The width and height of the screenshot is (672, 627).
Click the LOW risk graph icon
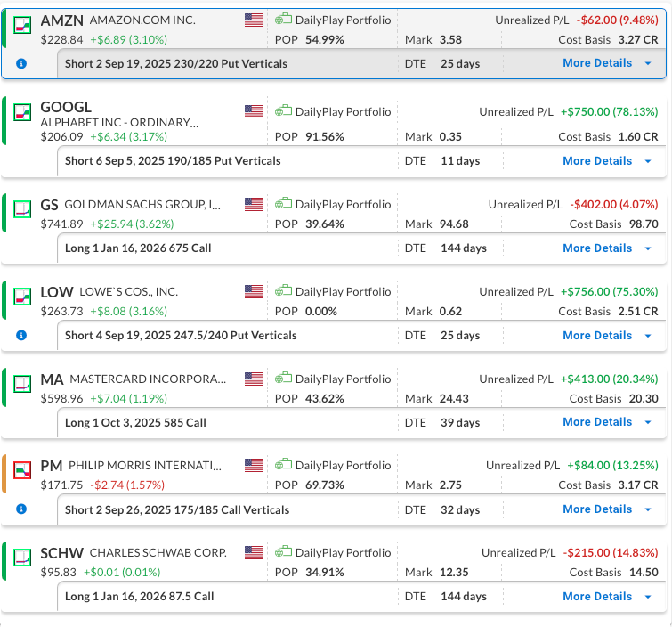pyautogui.click(x=22, y=297)
